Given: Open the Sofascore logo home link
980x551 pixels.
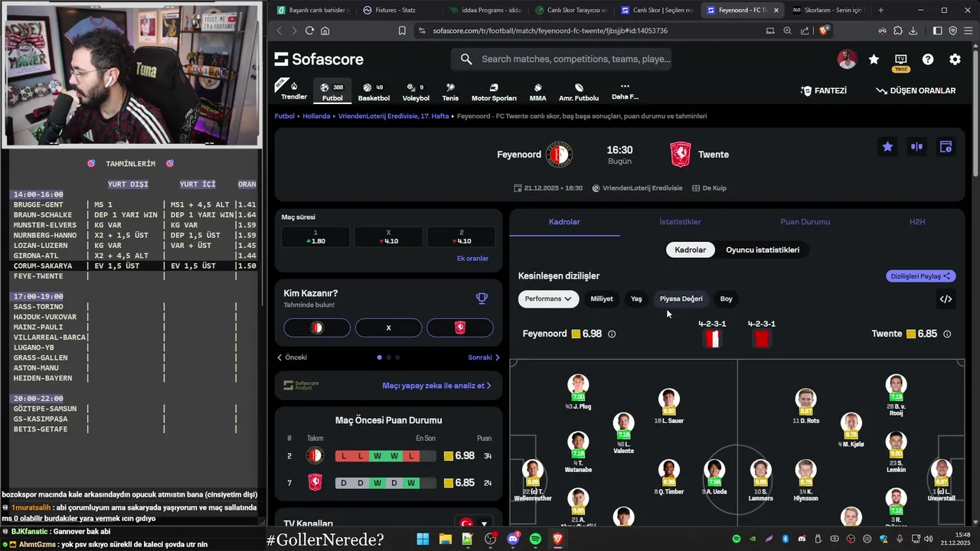Looking at the screenshot, I should [319, 60].
